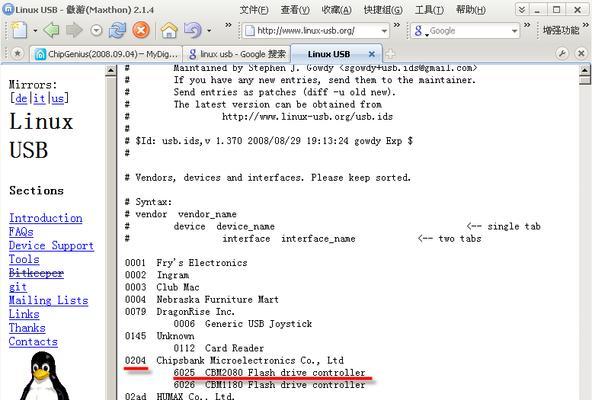The width and height of the screenshot is (592, 400).
Task: Close the Linux USB tab
Action: click(372, 54)
